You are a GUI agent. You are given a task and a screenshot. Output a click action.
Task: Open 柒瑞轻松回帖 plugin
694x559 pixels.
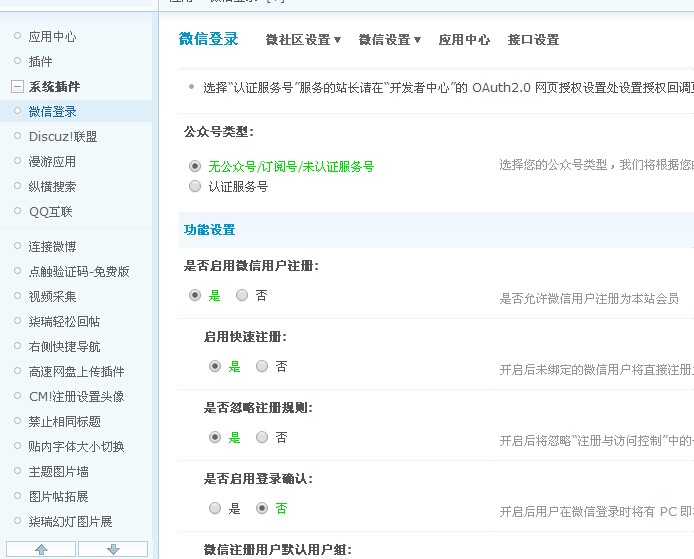pyautogui.click(x=64, y=321)
